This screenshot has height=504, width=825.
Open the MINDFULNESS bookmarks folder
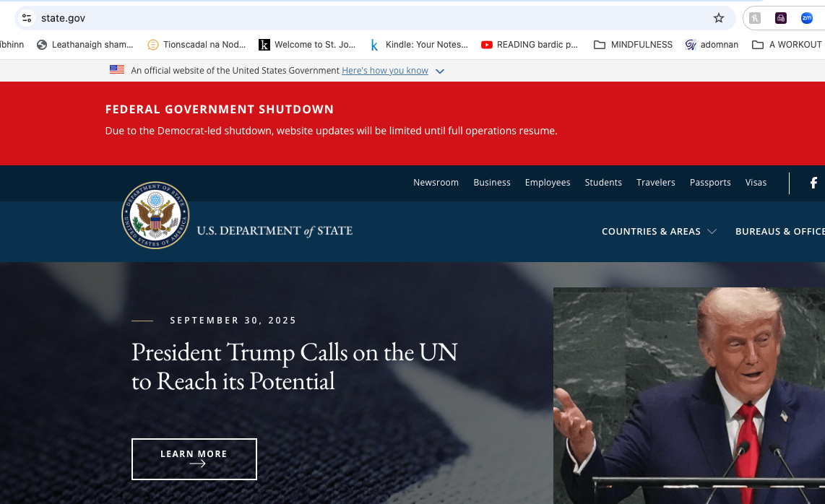click(633, 45)
